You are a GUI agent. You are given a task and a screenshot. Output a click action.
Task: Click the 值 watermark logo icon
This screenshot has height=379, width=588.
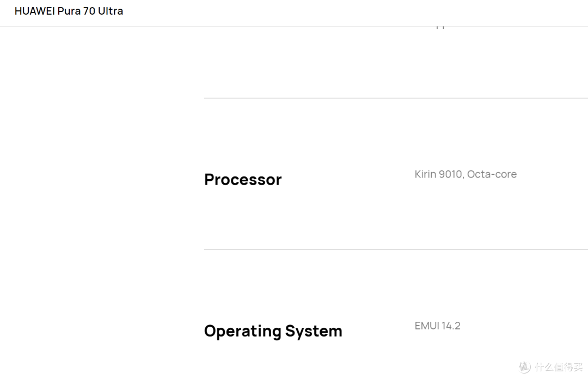tap(525, 366)
